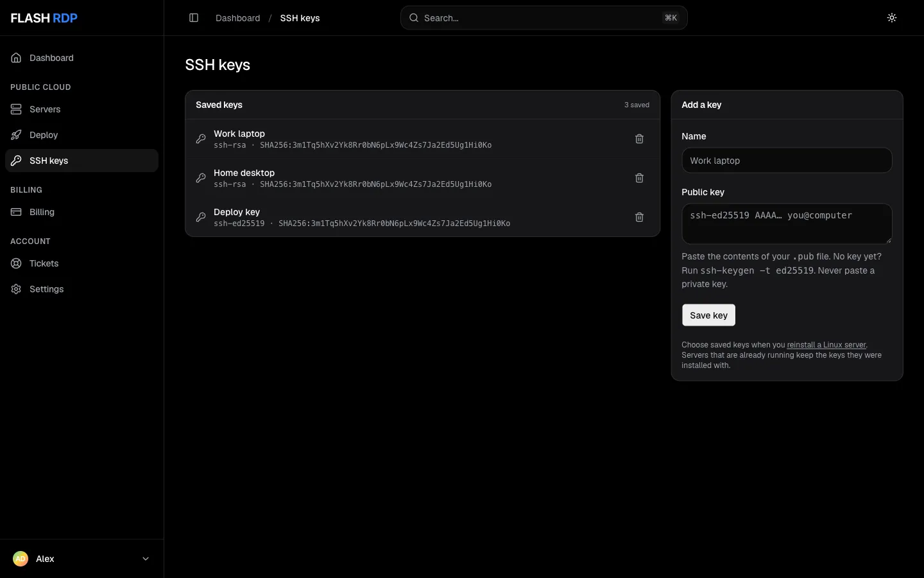Expand the Alex account menu chevron
This screenshot has height=578, width=924.
(146, 559)
